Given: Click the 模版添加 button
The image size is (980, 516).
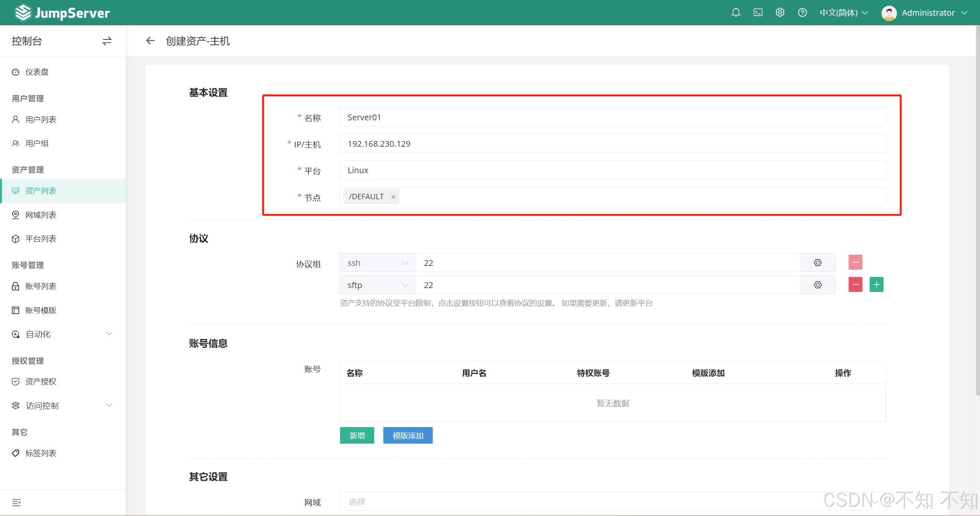Looking at the screenshot, I should (407, 436).
